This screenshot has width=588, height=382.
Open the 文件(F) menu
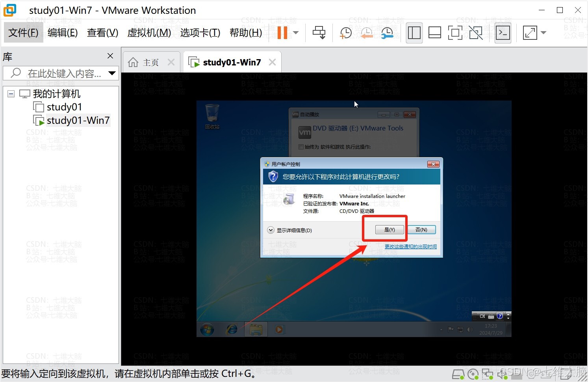tap(23, 33)
